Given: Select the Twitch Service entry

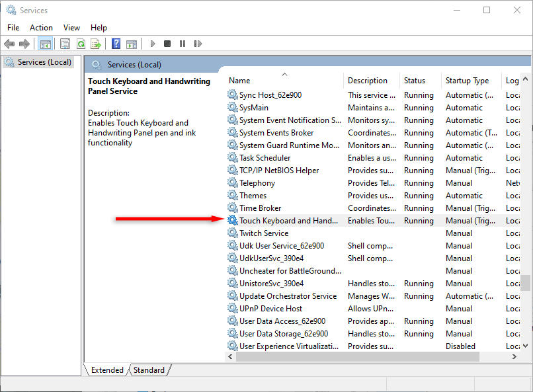Looking at the screenshot, I should (264, 233).
